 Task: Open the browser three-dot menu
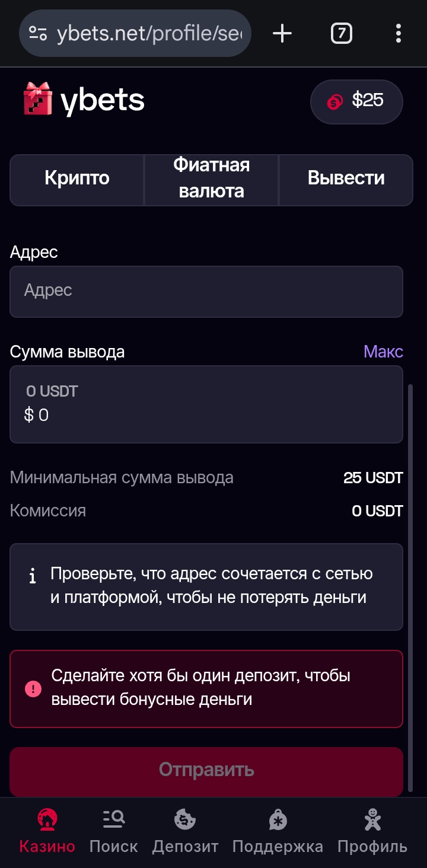(x=399, y=34)
